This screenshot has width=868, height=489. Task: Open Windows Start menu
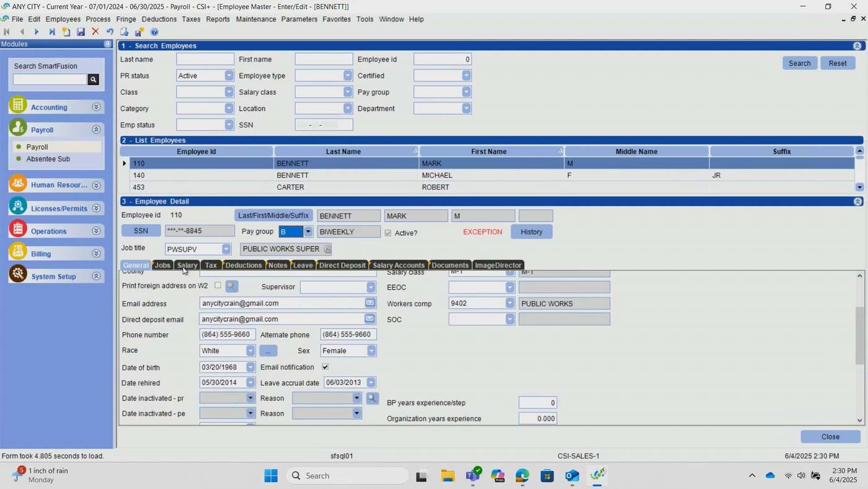pyautogui.click(x=271, y=476)
